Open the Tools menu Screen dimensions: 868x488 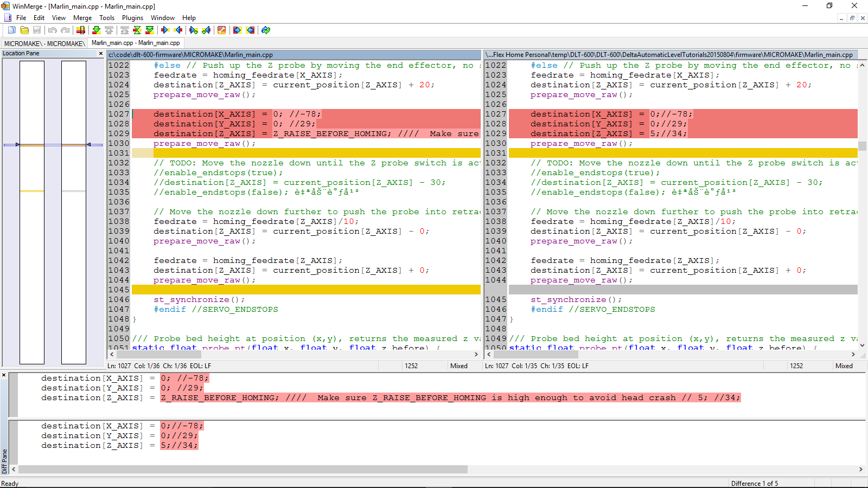(x=107, y=18)
